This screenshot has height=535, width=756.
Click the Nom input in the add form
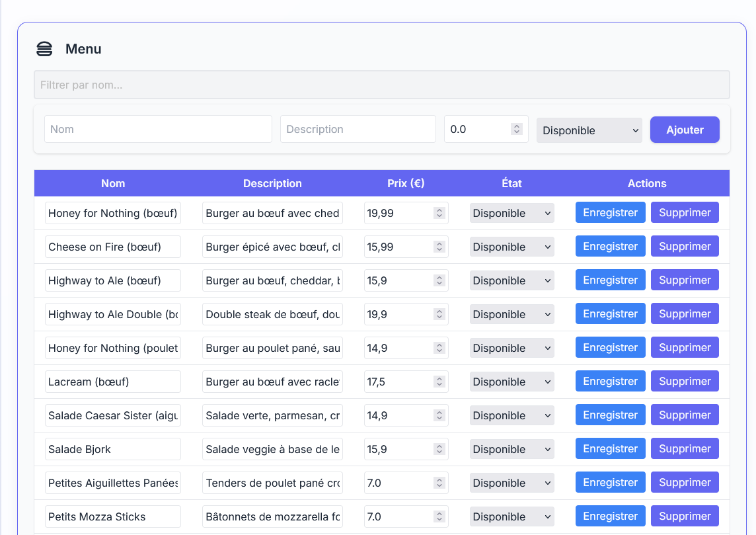(x=158, y=129)
